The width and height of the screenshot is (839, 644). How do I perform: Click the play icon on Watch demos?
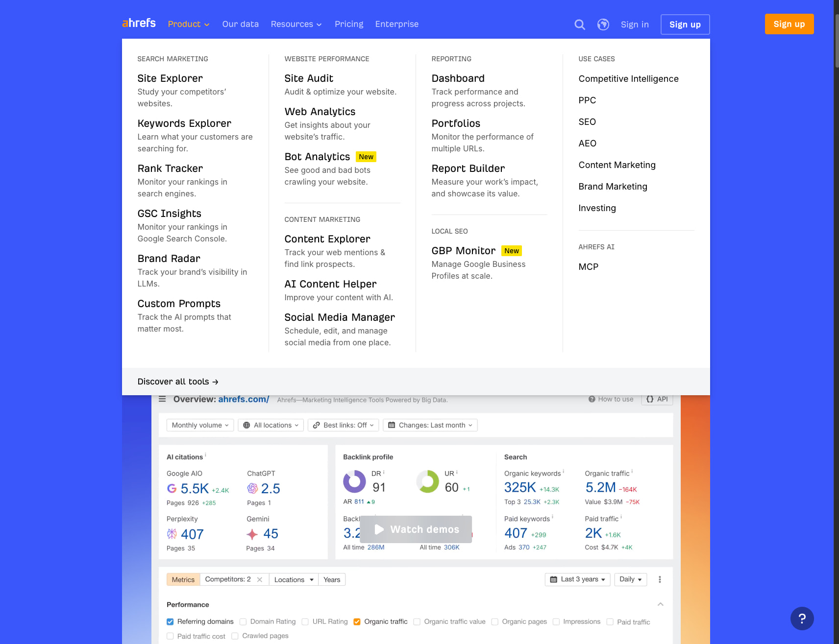pos(379,529)
